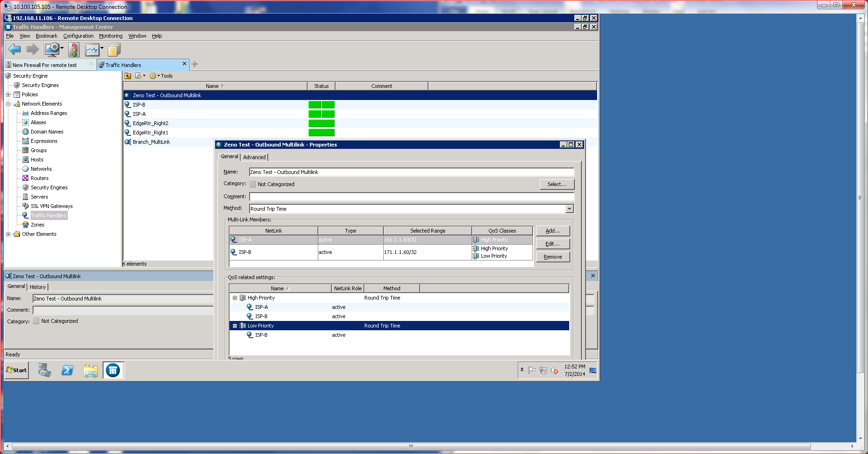Click the Add... button for Multi-Link members
The image size is (868, 454).
coord(552,231)
